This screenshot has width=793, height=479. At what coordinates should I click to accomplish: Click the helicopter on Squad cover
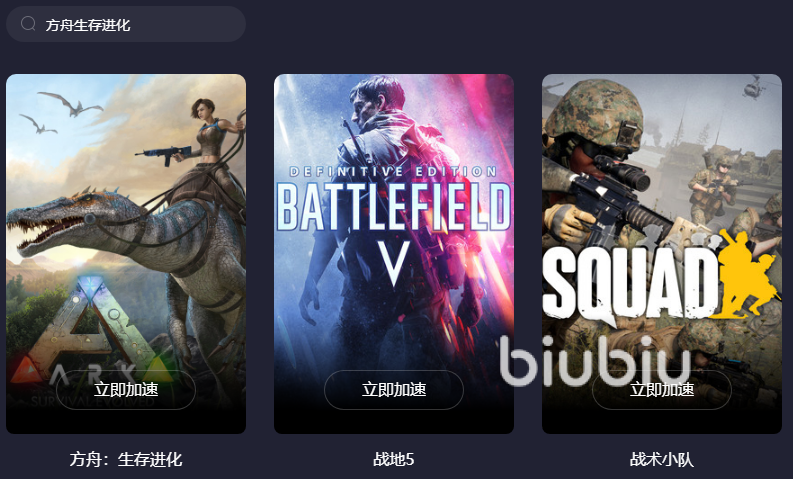point(755,87)
